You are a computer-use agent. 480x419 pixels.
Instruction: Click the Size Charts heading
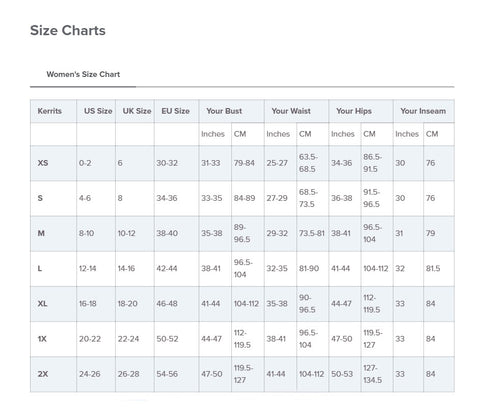pyautogui.click(x=68, y=31)
